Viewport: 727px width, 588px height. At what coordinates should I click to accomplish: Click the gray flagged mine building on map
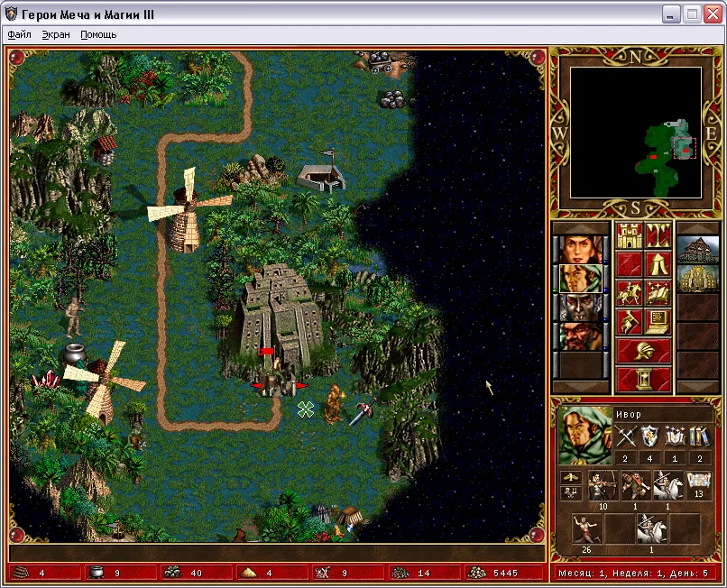click(322, 171)
